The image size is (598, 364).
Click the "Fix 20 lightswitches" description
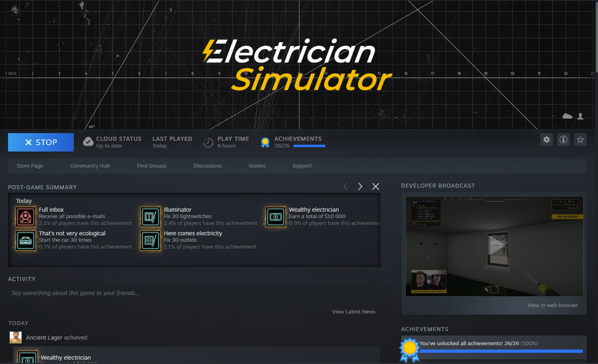click(x=187, y=216)
